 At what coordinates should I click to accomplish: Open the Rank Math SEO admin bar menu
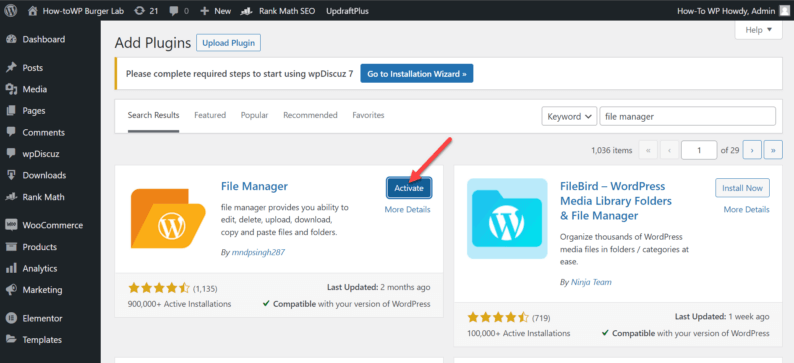point(279,11)
